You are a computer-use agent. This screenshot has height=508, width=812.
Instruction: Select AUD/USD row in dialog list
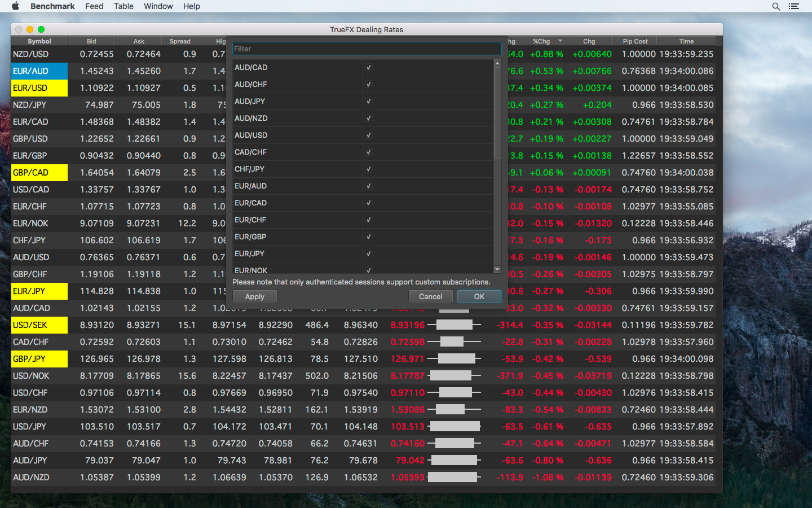(x=363, y=135)
